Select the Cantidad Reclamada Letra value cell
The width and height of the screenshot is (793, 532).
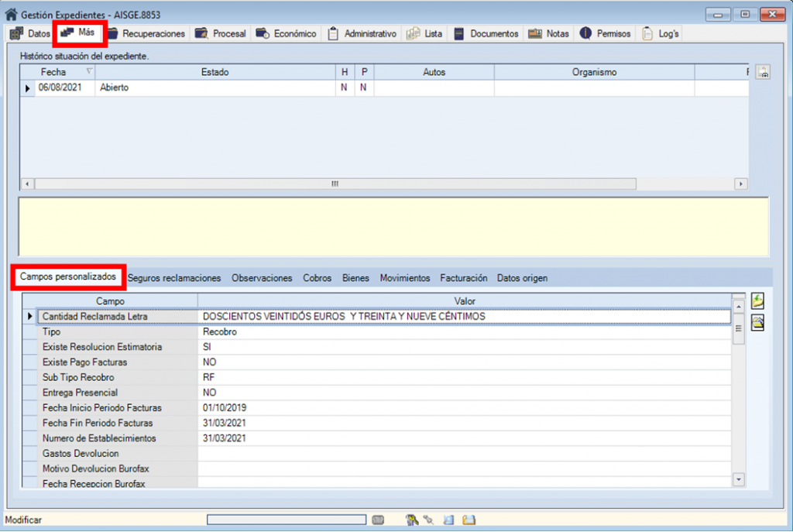pos(463,317)
